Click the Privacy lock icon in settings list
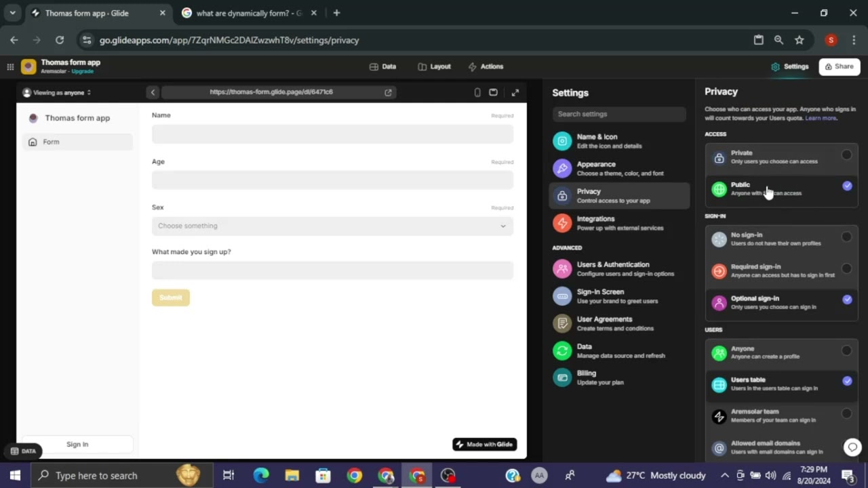The image size is (868, 488). click(x=562, y=196)
